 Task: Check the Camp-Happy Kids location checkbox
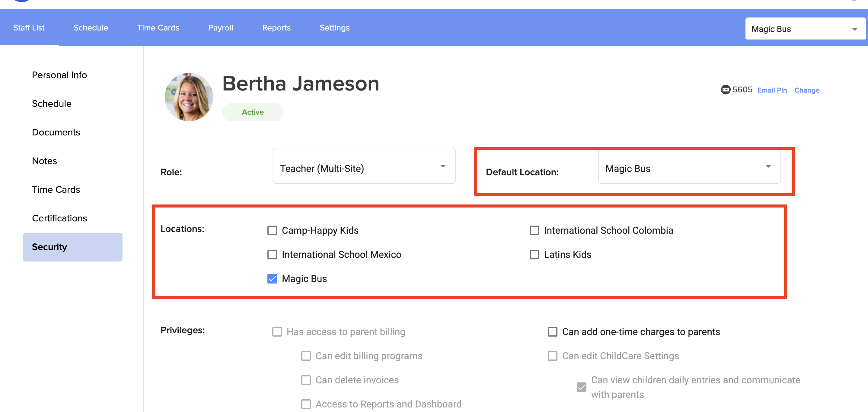272,230
